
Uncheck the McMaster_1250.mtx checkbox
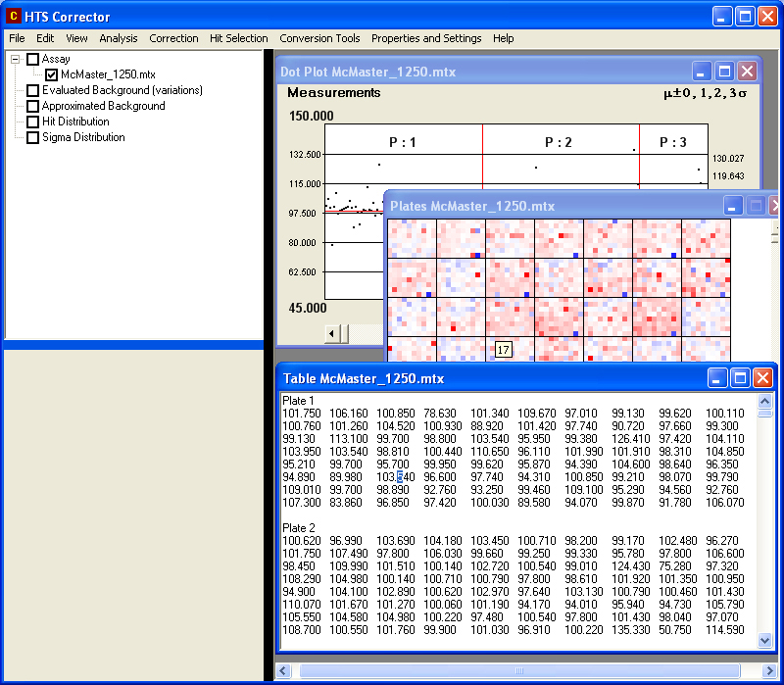pos(52,75)
